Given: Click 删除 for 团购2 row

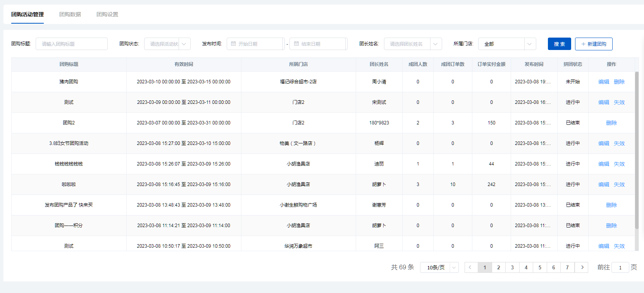Looking at the screenshot, I should coord(611,123).
